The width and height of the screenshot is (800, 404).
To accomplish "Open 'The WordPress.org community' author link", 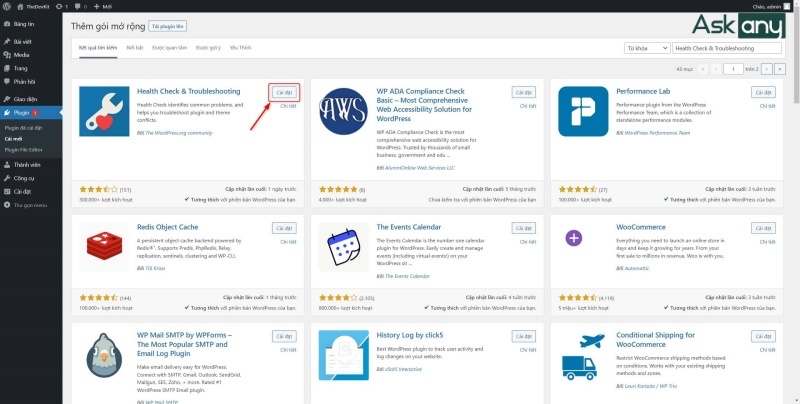I will (179, 133).
